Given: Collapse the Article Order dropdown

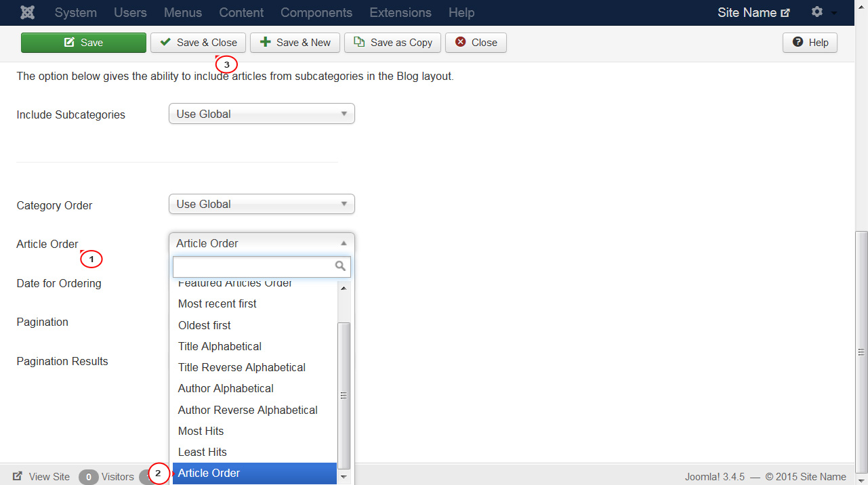Looking at the screenshot, I should point(262,243).
